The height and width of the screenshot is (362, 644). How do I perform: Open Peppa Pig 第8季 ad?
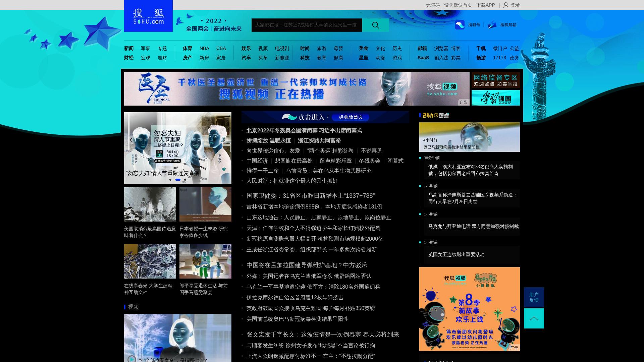tap(470, 309)
